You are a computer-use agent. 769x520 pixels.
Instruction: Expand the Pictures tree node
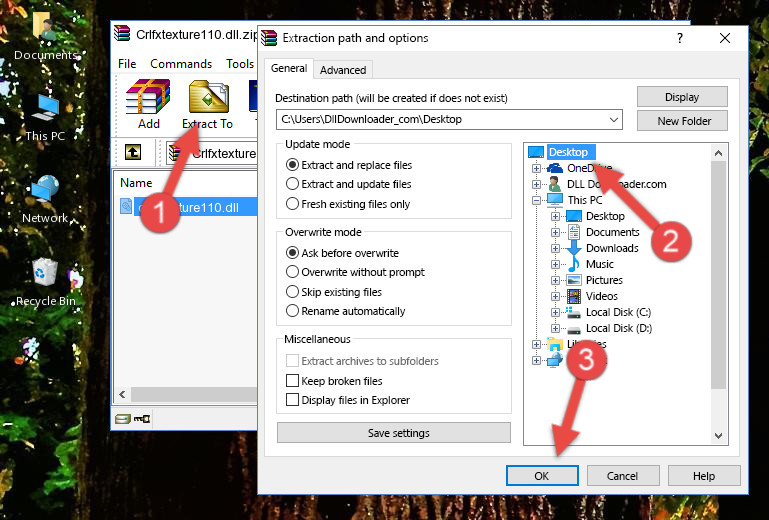tap(555, 281)
